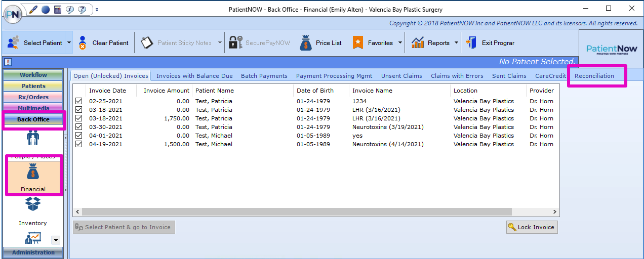Click the info speech bubble icon

tap(70, 9)
